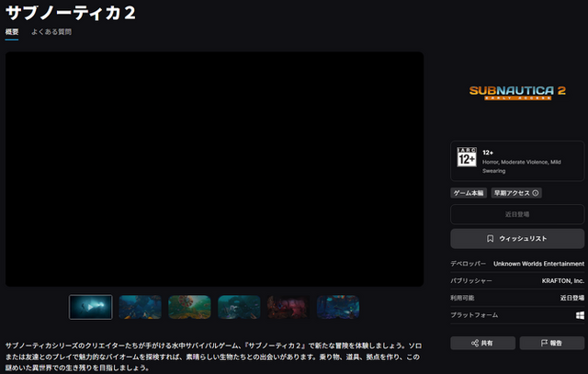Click the bookmark icon in the wishlist button

[x=491, y=239]
